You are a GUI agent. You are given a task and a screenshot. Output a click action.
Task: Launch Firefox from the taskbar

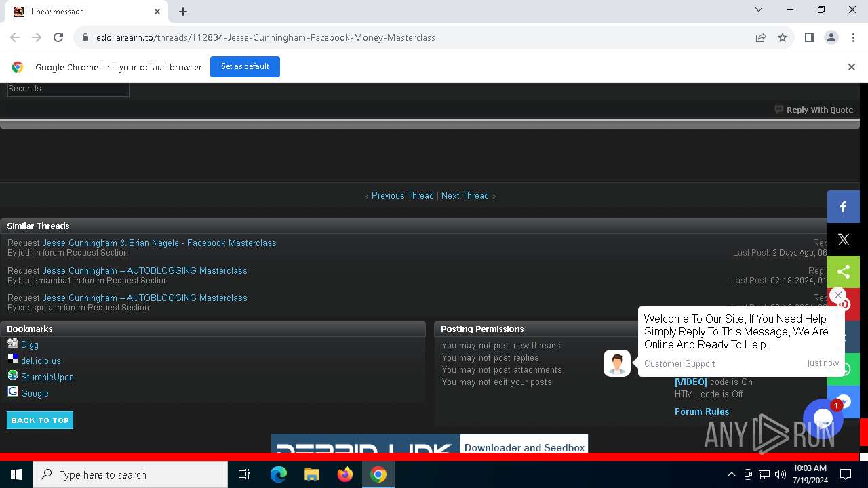pos(345,474)
